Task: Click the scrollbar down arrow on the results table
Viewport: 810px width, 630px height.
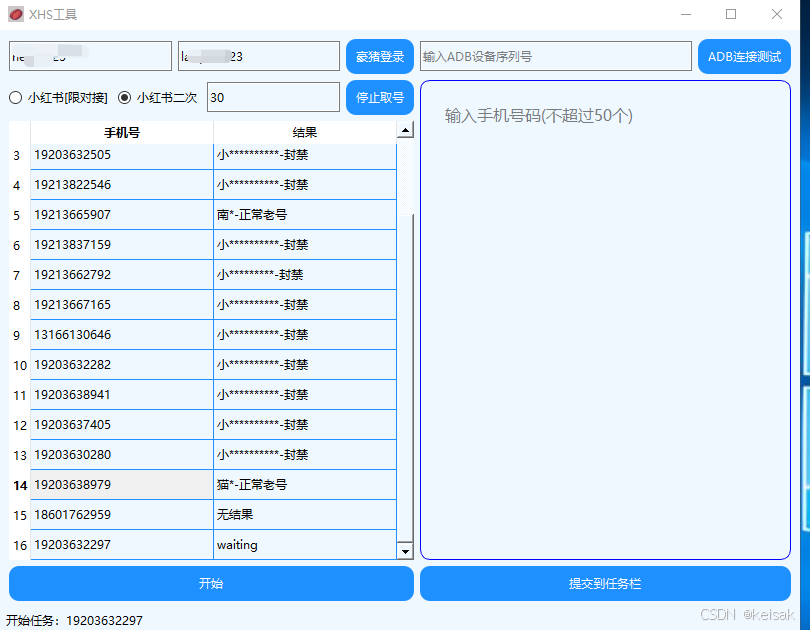Action: tap(405, 551)
